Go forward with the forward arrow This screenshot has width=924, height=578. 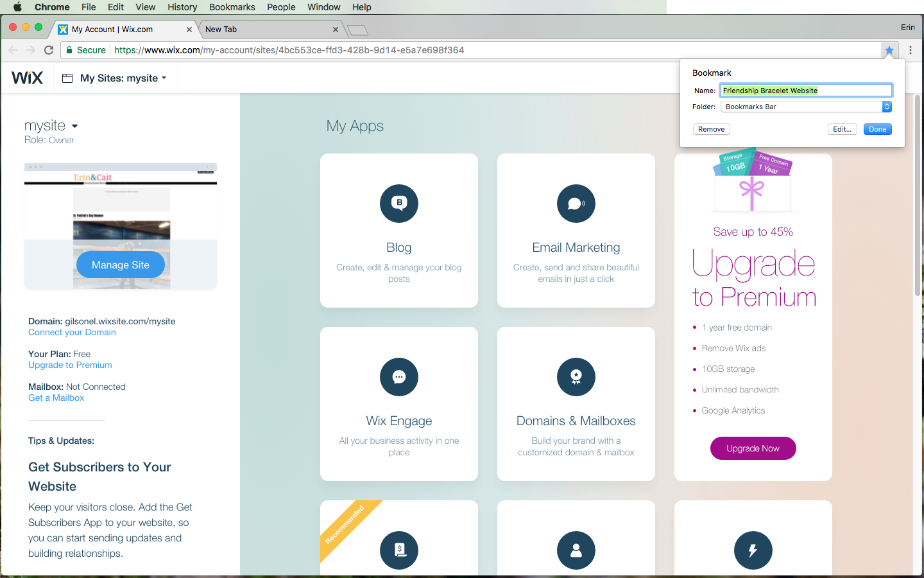[31, 50]
